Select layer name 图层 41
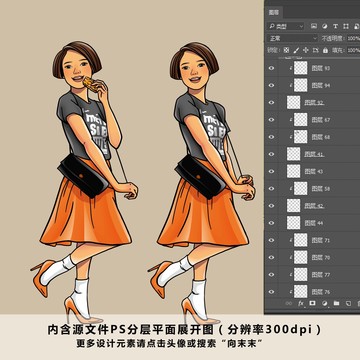Viewport: 360px width, 360px height. click(314, 154)
